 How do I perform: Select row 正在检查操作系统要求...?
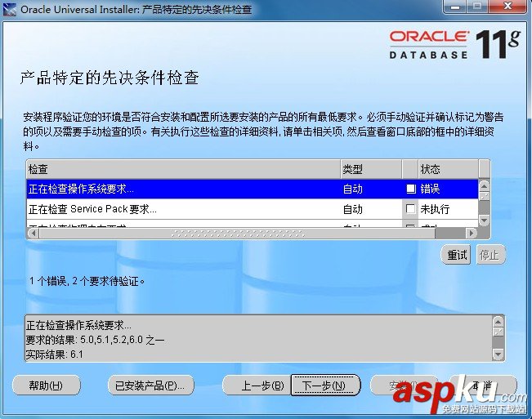(252, 189)
